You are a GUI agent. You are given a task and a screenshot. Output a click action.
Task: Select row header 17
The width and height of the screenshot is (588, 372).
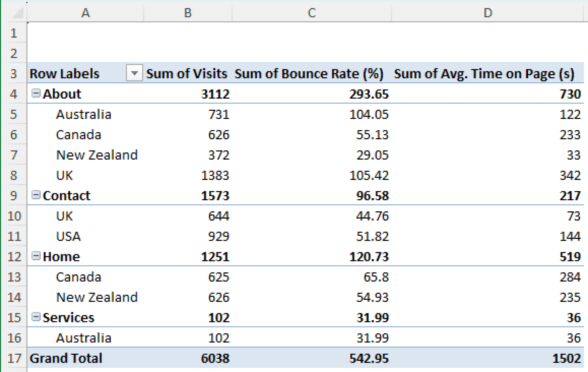13,358
